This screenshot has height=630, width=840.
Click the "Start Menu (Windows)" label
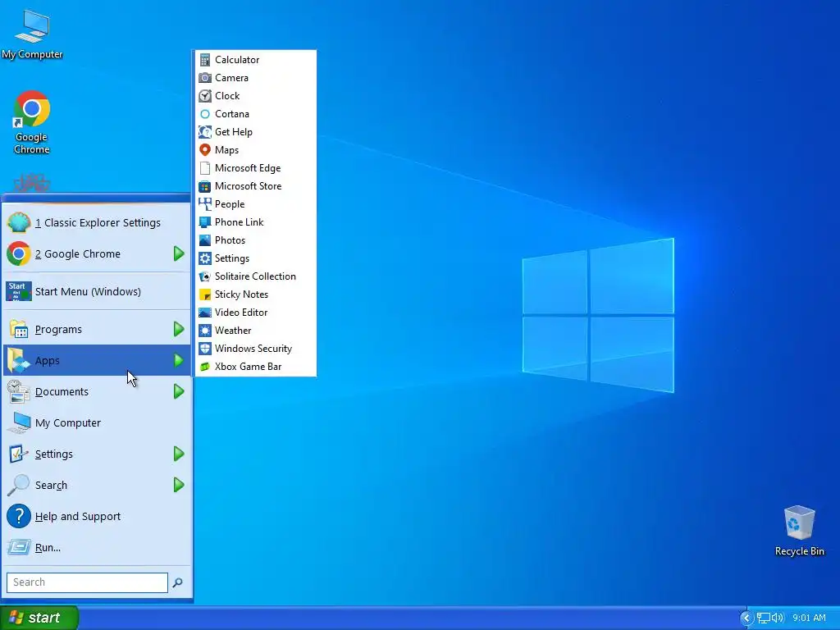[88, 291]
